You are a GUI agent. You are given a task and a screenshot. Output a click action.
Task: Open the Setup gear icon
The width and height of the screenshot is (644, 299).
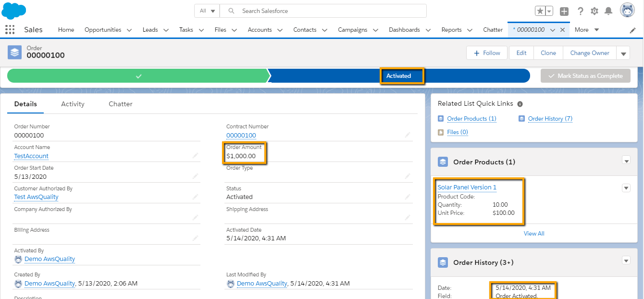click(x=594, y=11)
